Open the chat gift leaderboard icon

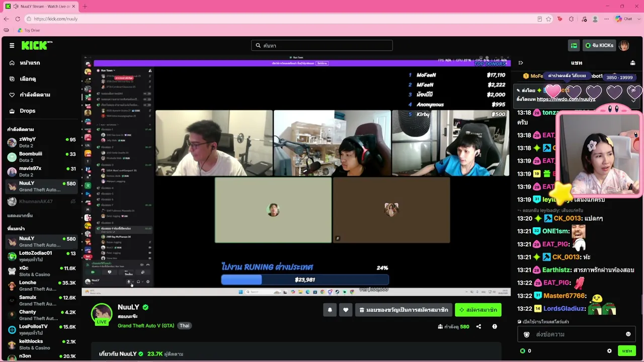tap(632, 63)
